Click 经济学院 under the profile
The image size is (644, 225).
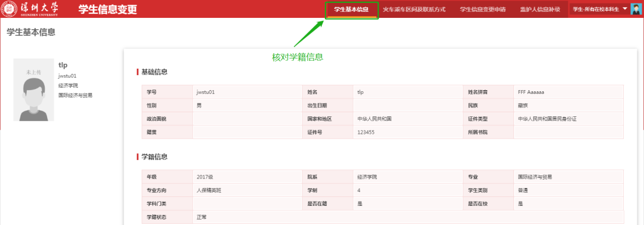[x=68, y=85]
